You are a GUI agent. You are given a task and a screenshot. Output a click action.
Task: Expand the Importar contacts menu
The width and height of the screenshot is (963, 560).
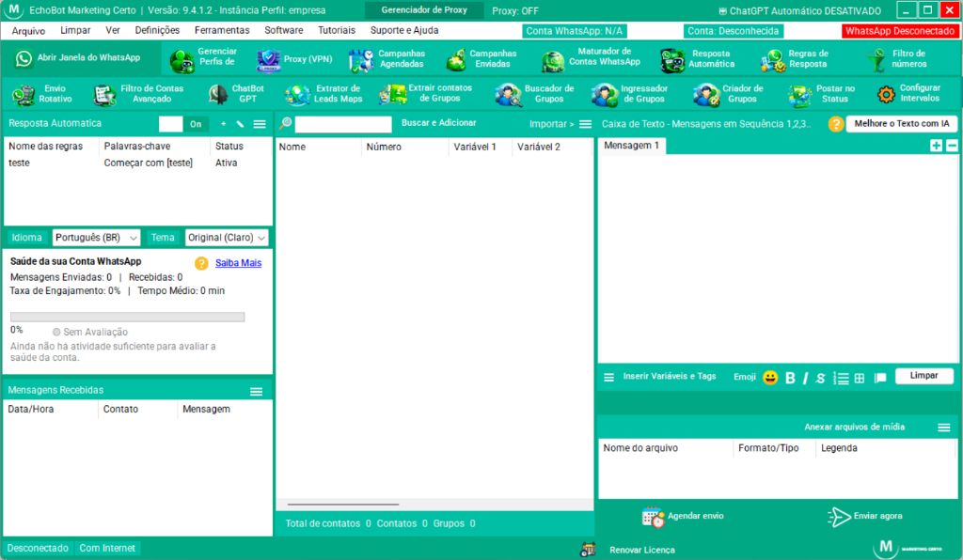(x=551, y=124)
